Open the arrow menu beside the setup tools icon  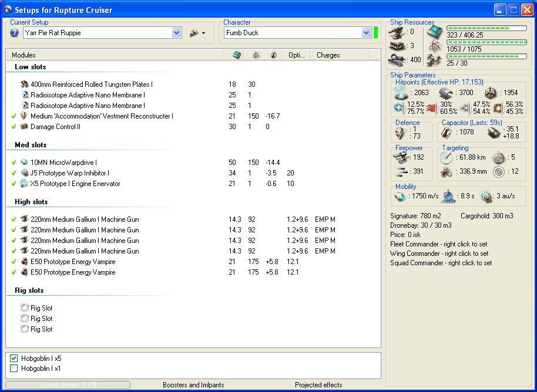(203, 33)
